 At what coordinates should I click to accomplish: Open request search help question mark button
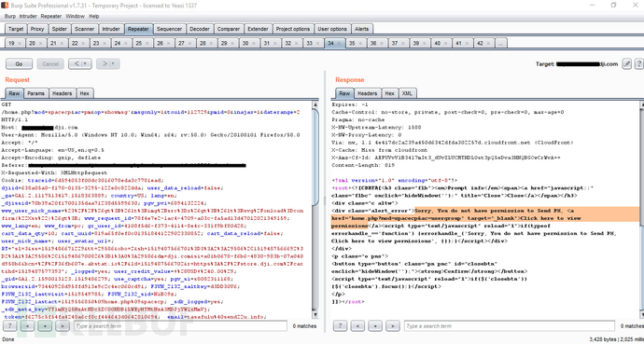click(10, 326)
